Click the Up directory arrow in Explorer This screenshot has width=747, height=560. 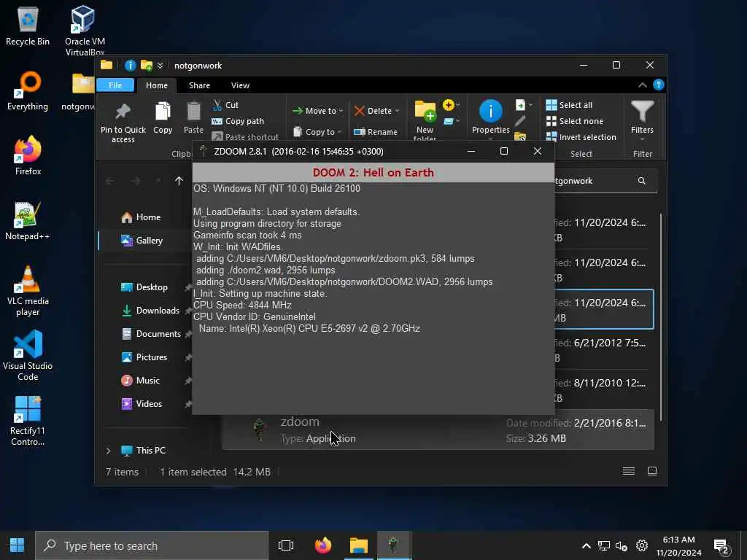click(x=179, y=181)
